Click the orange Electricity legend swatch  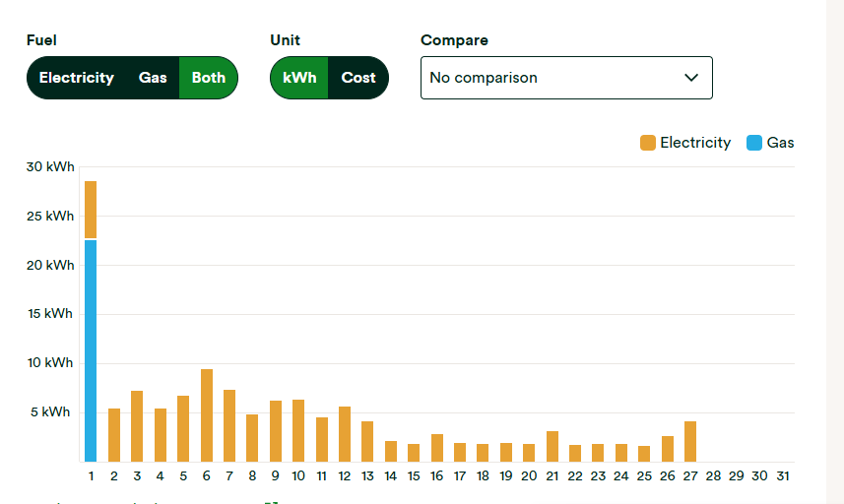coord(648,143)
